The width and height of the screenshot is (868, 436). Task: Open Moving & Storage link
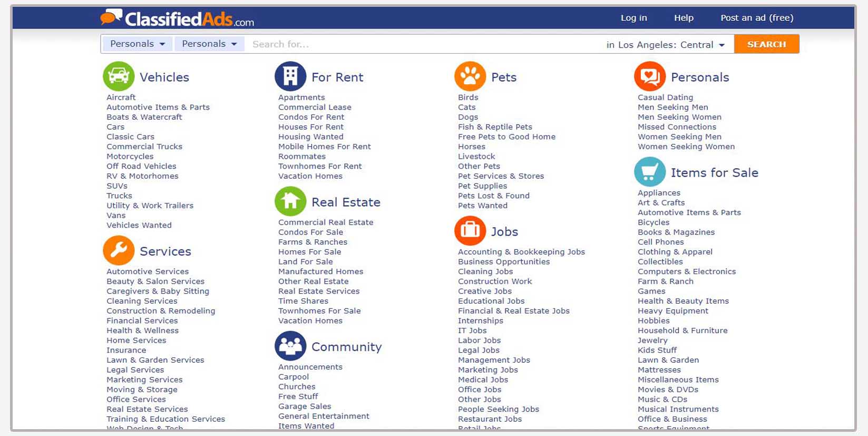click(142, 390)
